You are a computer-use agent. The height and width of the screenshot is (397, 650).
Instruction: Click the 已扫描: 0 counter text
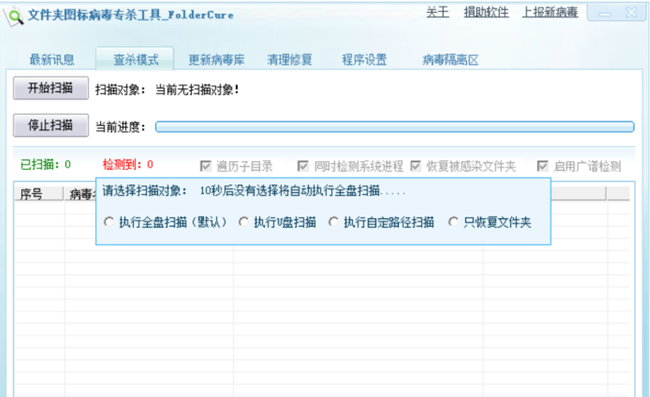click(46, 165)
